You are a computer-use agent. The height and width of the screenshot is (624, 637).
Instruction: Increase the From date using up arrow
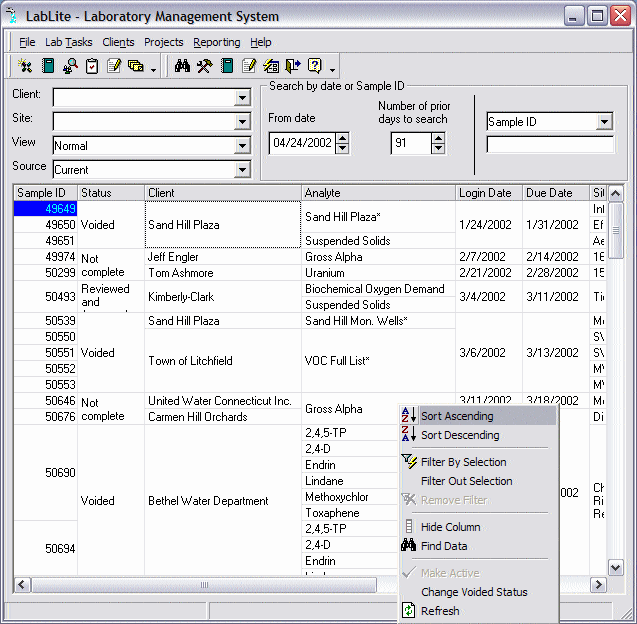pyautogui.click(x=343, y=138)
